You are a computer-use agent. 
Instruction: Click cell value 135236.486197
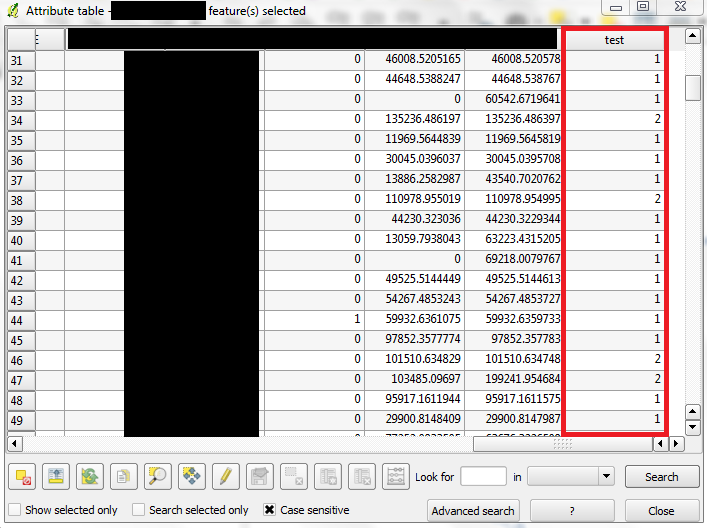tap(423, 119)
